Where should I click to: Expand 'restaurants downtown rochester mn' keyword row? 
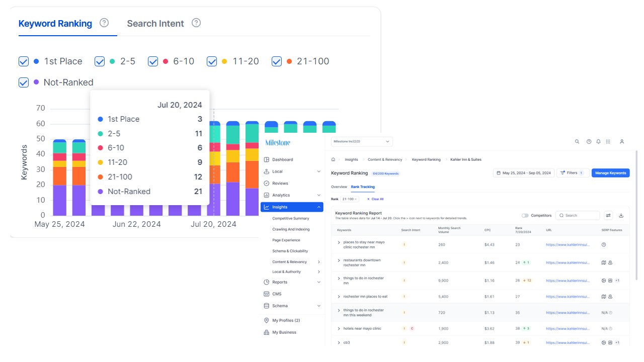point(339,260)
